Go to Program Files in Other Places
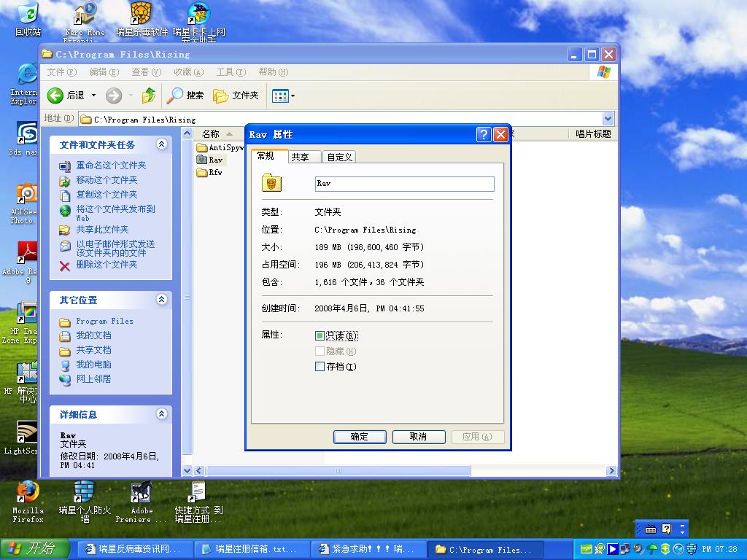This screenshot has height=560, width=747. [104, 321]
